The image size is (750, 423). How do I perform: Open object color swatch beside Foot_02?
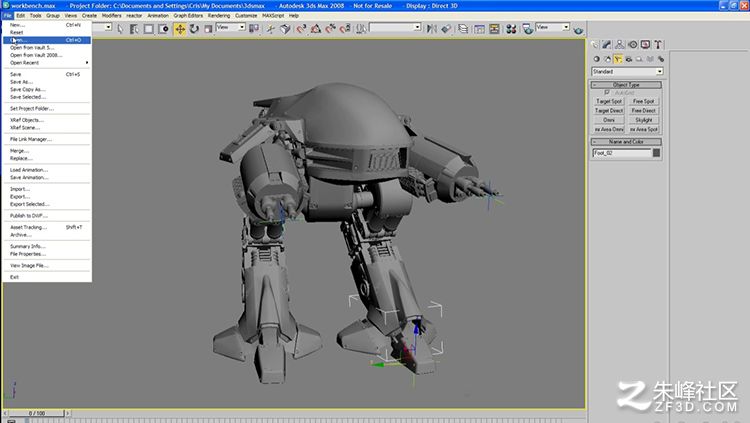(656, 153)
